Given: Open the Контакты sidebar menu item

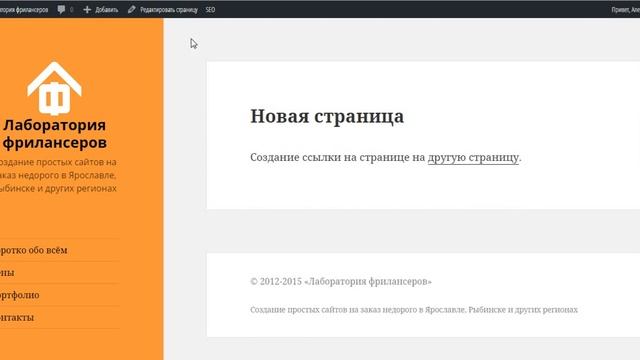Looking at the screenshot, I should tap(17, 317).
